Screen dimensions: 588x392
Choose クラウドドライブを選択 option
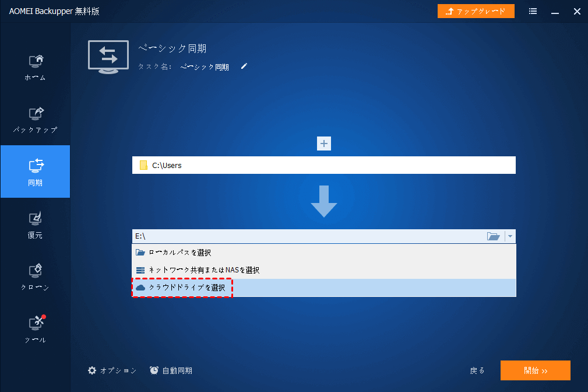(x=324, y=288)
